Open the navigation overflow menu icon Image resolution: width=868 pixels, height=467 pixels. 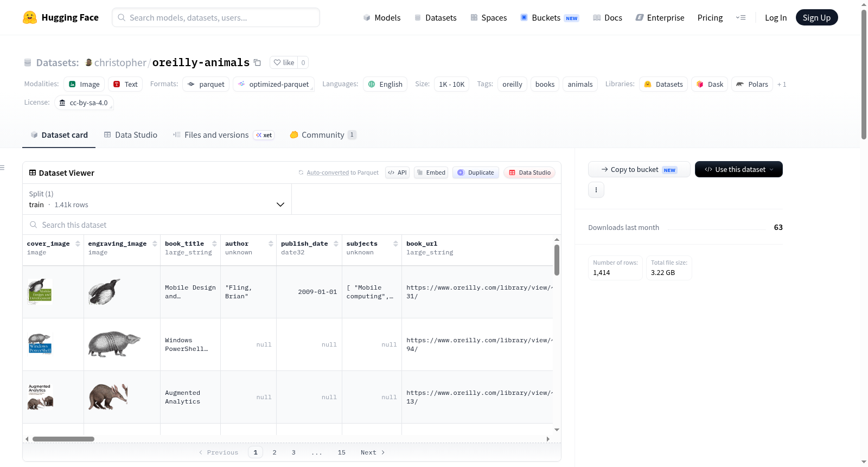click(x=741, y=17)
